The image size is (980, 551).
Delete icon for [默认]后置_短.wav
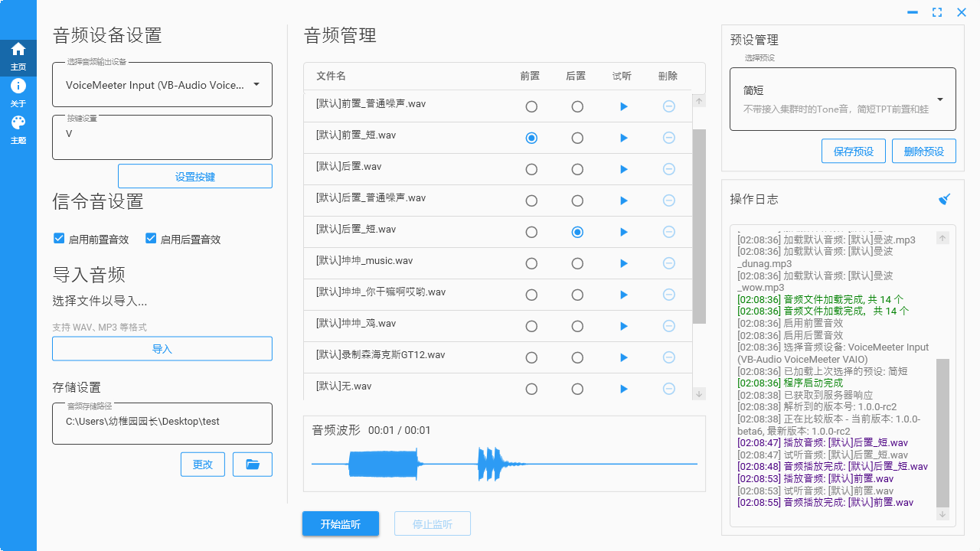668,232
